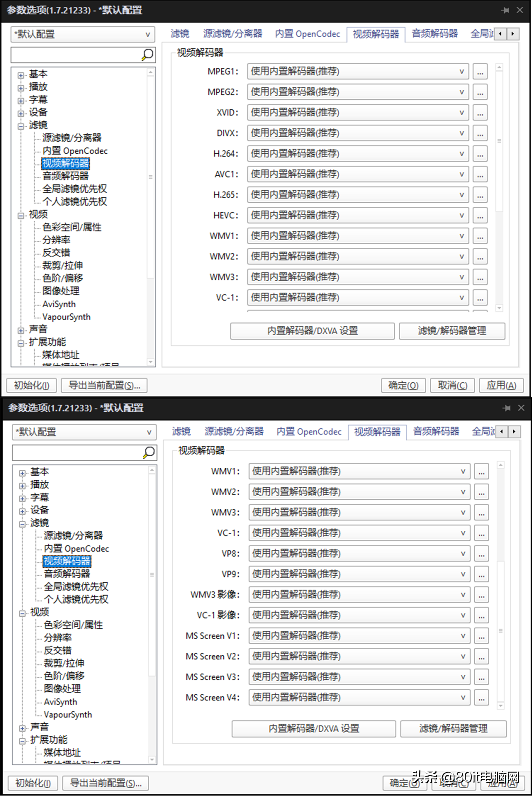Click the right arrow to reveal hidden tabs
The image size is (532, 796).
click(513, 34)
